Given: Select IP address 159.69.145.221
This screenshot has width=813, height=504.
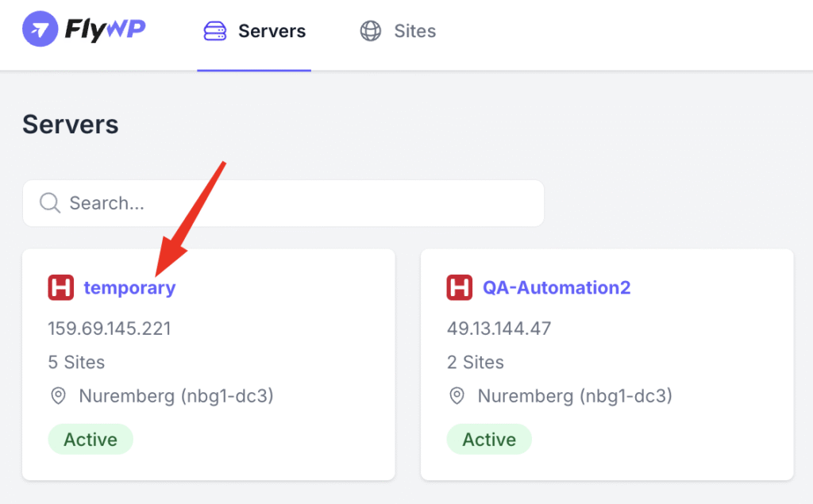Looking at the screenshot, I should click(110, 329).
